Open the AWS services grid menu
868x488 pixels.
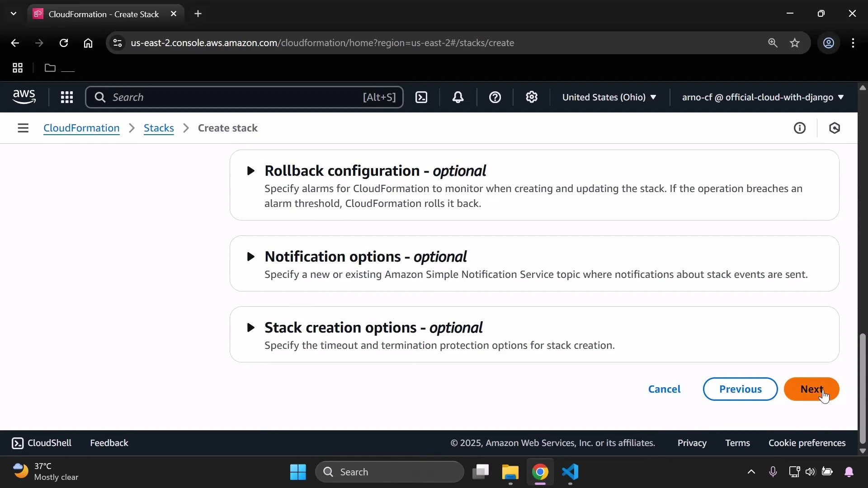pyautogui.click(x=67, y=97)
